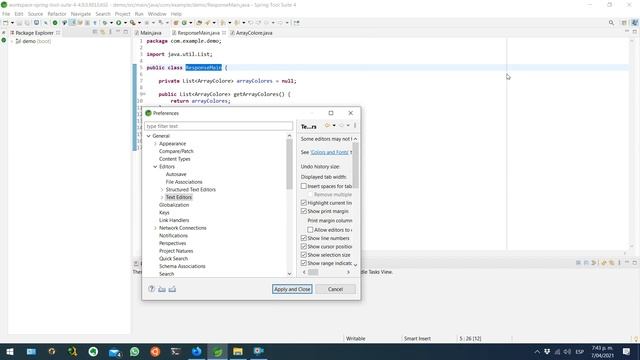
Task: Open the Colors and Fonts link
Action: [329, 152]
